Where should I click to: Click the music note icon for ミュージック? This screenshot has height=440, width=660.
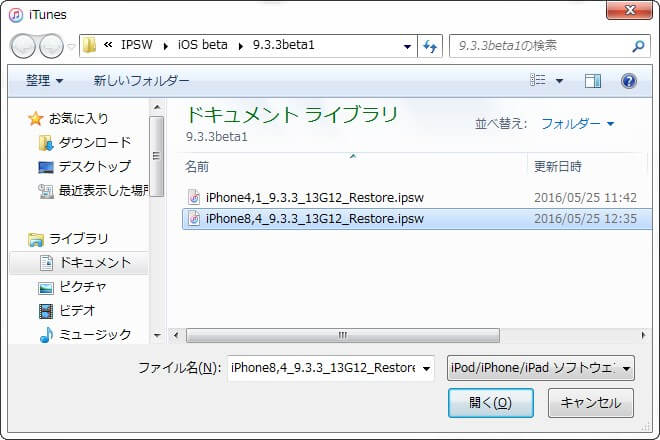click(x=46, y=335)
